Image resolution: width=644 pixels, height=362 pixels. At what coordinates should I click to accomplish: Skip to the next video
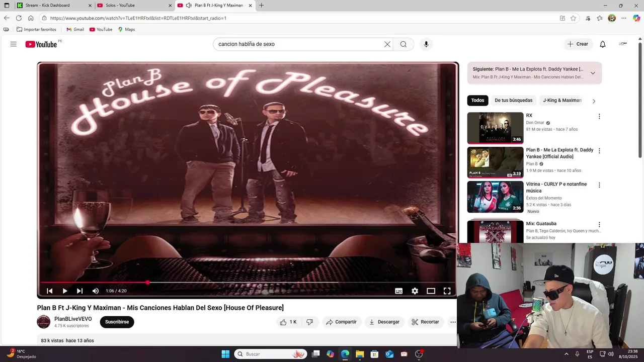tap(79, 291)
